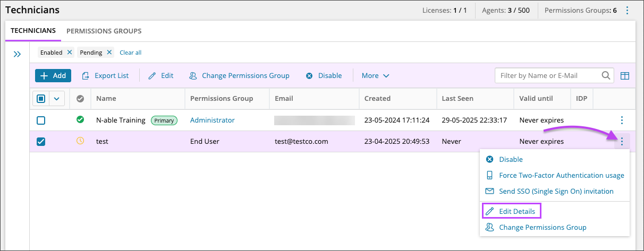Toggle the select-all checkbox in header
Image resolution: width=644 pixels, height=251 pixels.
[x=41, y=98]
